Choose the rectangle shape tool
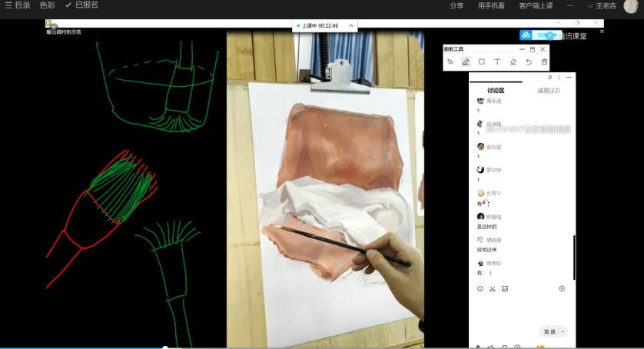 tap(482, 61)
